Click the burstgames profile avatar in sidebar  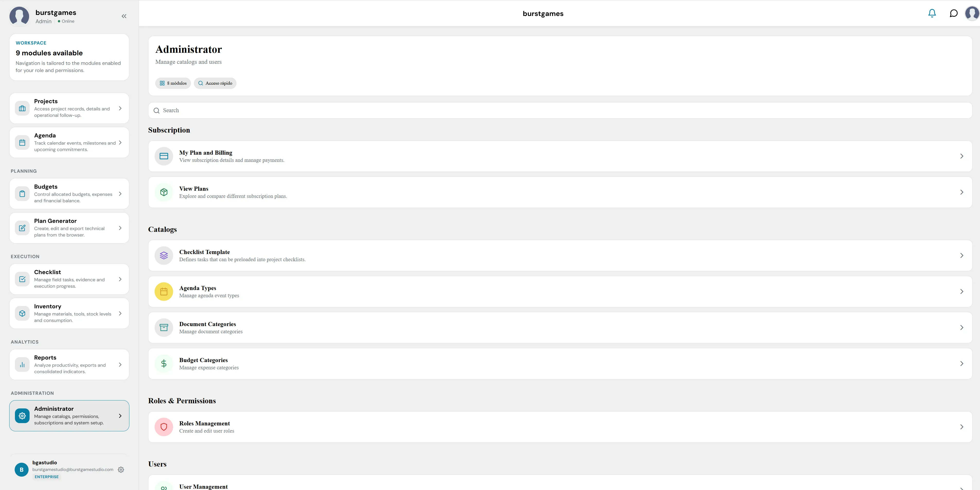tap(19, 16)
